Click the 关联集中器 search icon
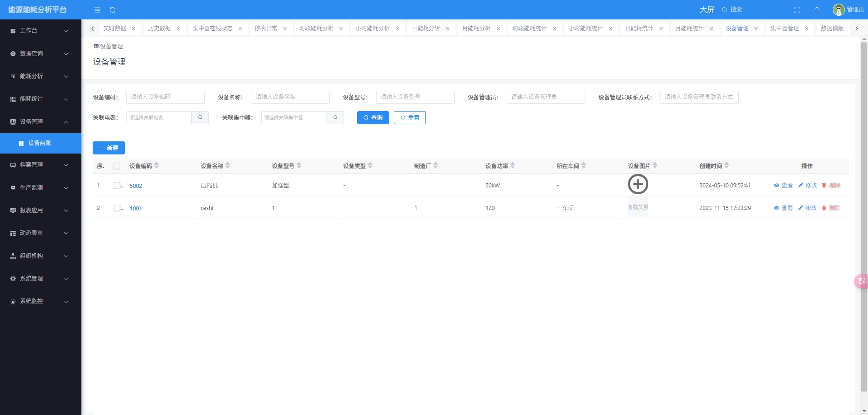This screenshot has height=415, width=868. tap(335, 117)
